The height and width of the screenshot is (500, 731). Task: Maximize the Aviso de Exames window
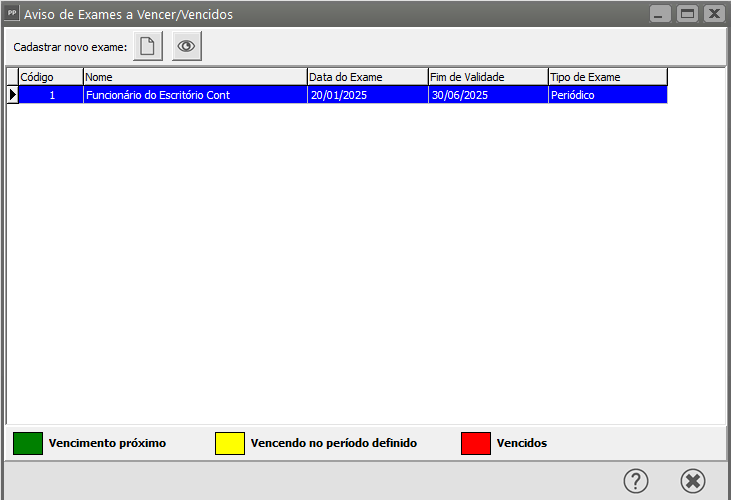click(687, 14)
